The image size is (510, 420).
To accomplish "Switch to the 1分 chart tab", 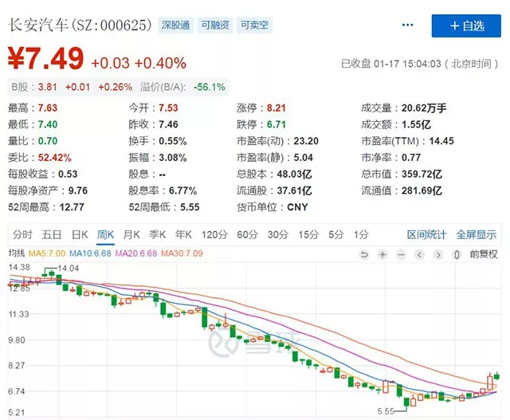I will click(361, 234).
